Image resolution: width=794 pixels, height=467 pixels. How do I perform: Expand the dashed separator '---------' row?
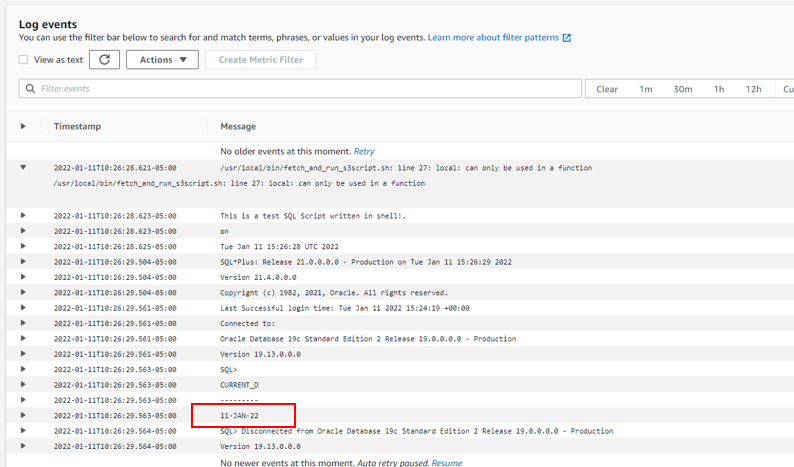click(x=23, y=400)
